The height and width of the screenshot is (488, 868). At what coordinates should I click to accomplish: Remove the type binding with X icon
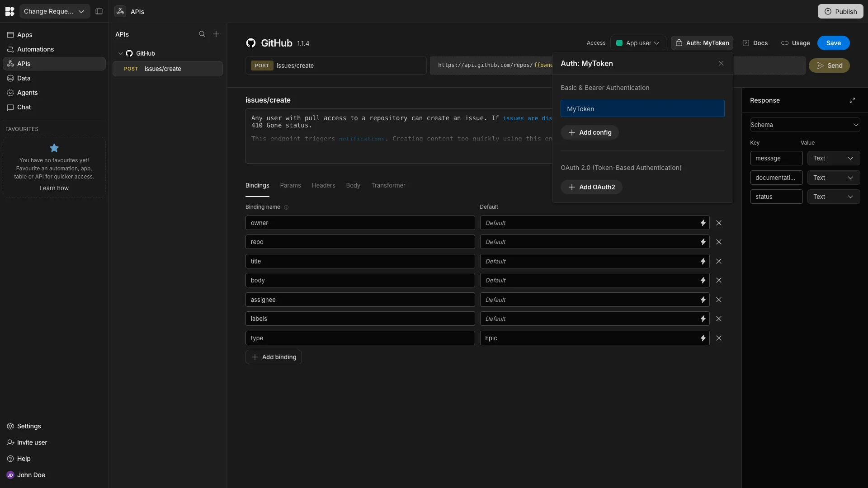click(x=719, y=338)
